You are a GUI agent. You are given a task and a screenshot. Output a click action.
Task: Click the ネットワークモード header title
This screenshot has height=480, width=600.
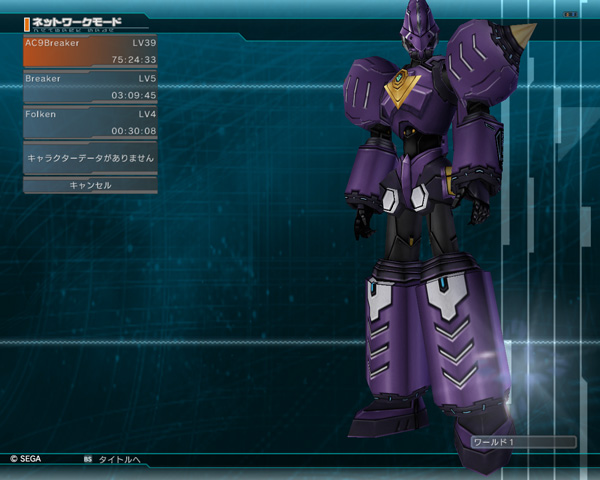tap(77, 22)
